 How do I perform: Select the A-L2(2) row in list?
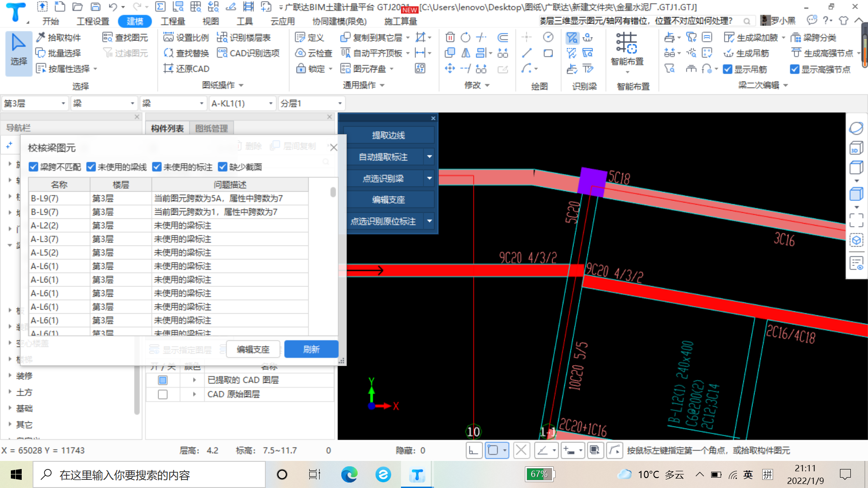pyautogui.click(x=168, y=225)
